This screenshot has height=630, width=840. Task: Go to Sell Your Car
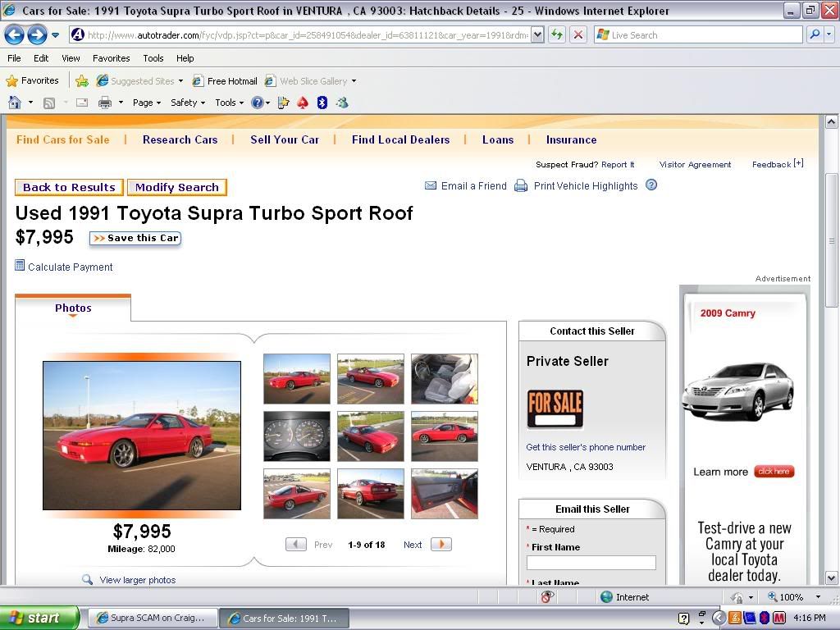coord(285,139)
